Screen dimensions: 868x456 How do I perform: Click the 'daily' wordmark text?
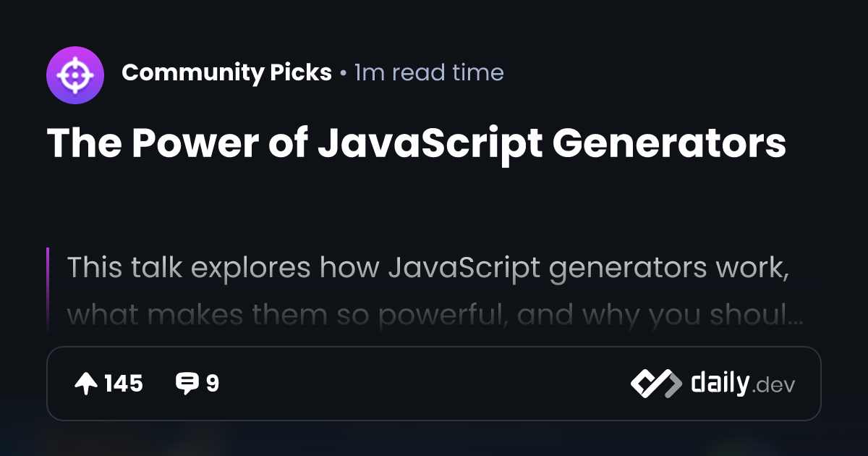tap(720, 383)
